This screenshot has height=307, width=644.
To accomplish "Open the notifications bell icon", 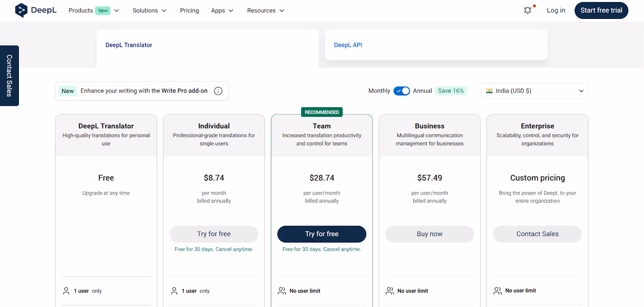I will (528, 10).
